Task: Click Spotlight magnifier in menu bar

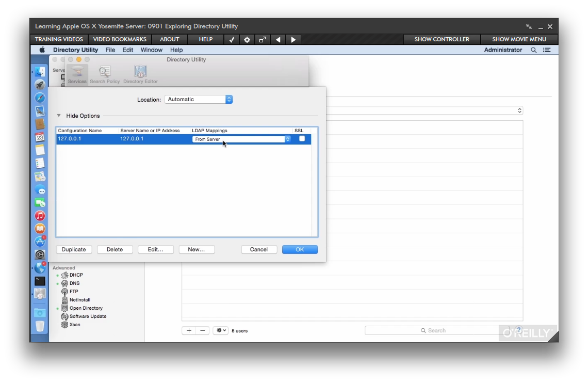Action: tap(534, 50)
